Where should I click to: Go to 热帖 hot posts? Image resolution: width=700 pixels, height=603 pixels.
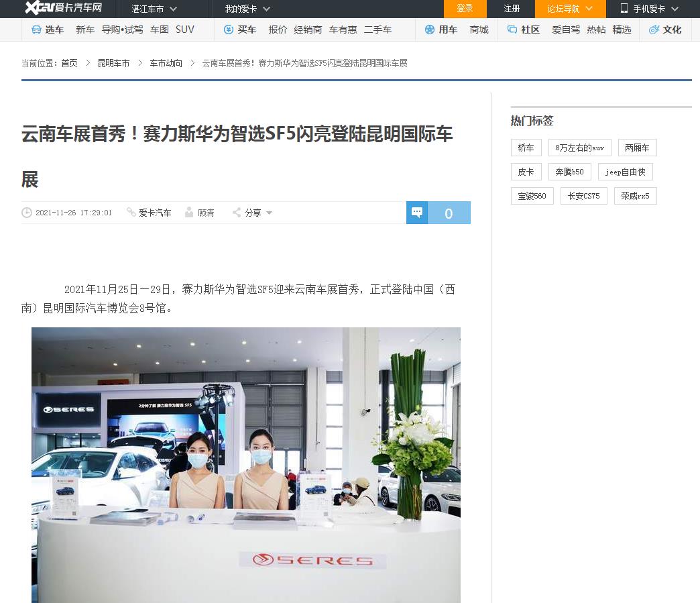pos(596,30)
